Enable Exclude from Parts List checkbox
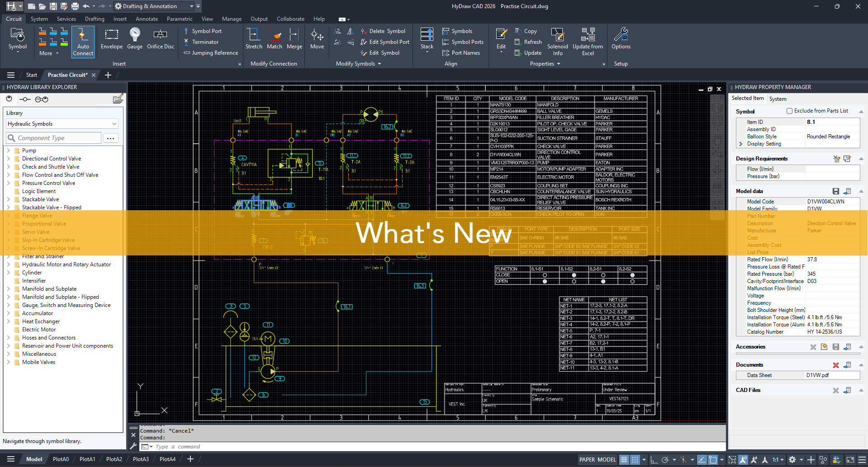Screen dimensions: 868x467 789,111
